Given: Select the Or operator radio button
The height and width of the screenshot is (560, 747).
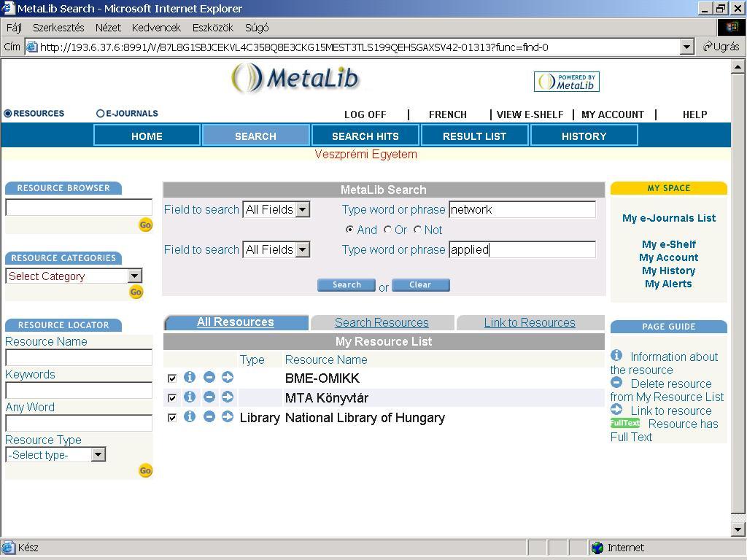Looking at the screenshot, I should (387, 230).
